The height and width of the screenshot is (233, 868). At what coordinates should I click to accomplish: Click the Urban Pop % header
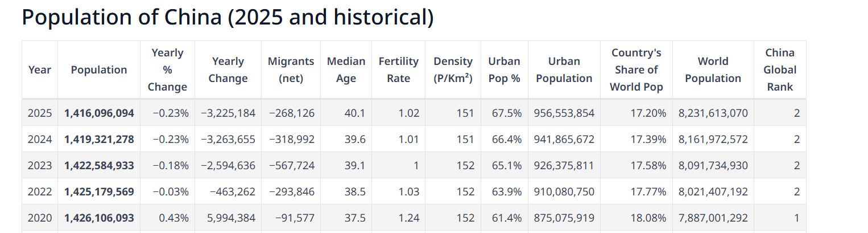point(504,70)
